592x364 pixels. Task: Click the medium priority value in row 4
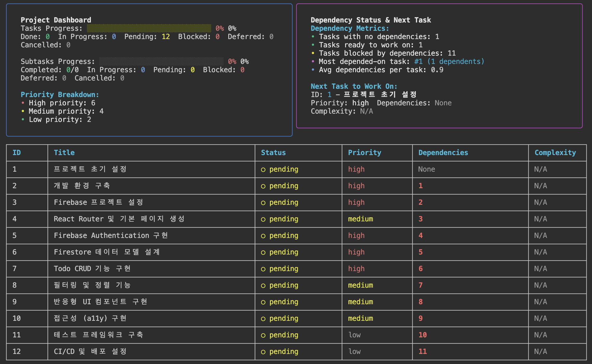(360, 219)
